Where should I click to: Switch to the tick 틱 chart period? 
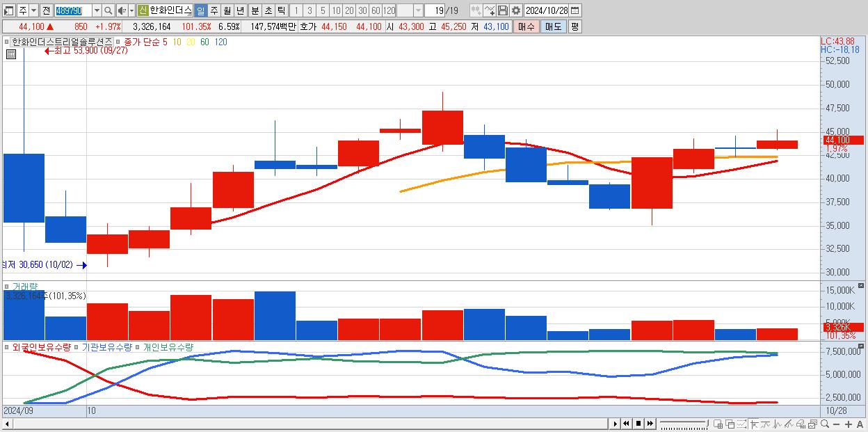point(281,10)
